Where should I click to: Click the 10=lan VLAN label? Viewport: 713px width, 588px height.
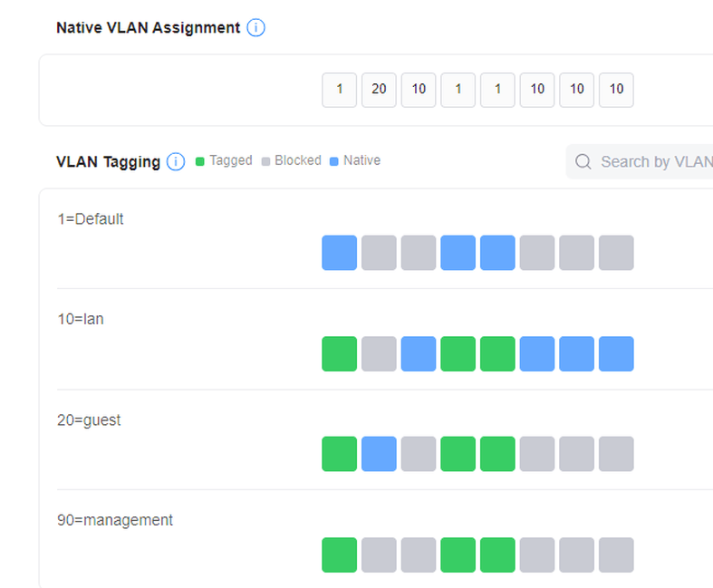point(81,319)
